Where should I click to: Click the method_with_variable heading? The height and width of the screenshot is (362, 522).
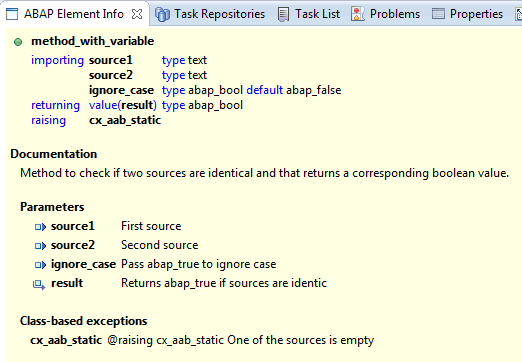point(93,41)
